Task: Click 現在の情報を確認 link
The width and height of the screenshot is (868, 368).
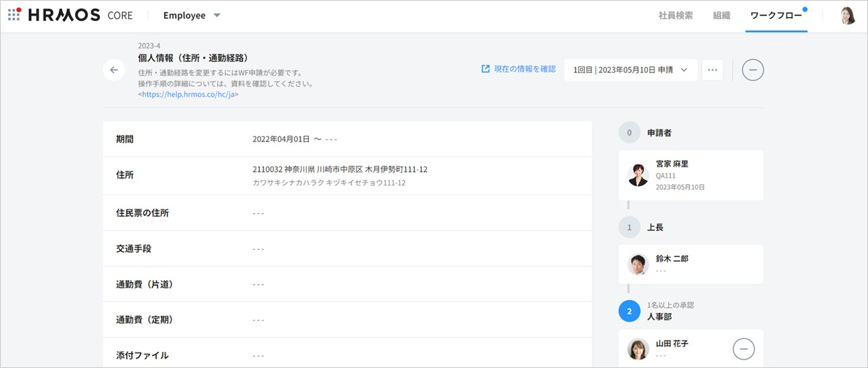Action: [x=524, y=69]
